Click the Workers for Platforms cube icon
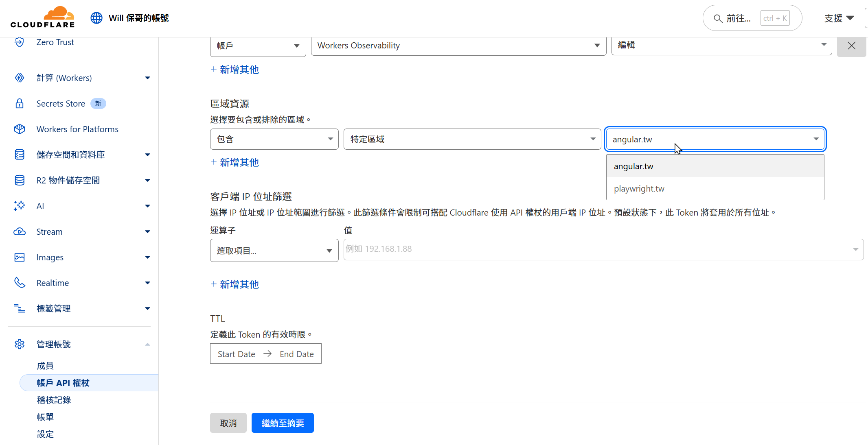868x445 pixels. tap(20, 129)
